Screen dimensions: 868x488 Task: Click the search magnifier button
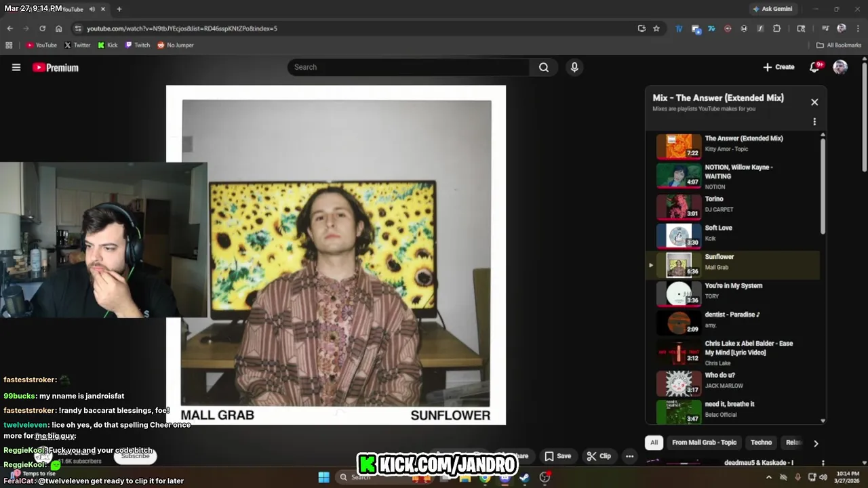[544, 67]
